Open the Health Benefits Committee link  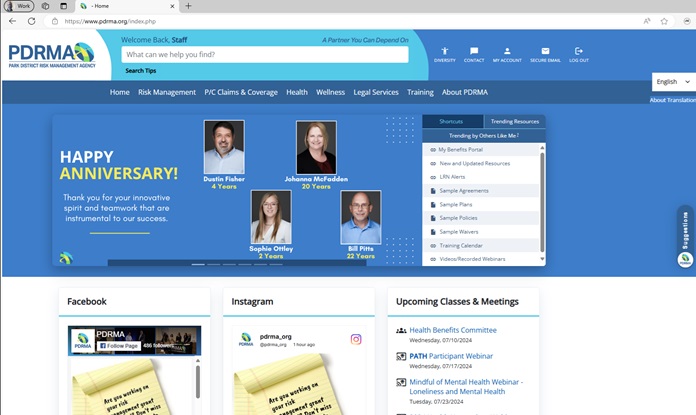click(452, 330)
